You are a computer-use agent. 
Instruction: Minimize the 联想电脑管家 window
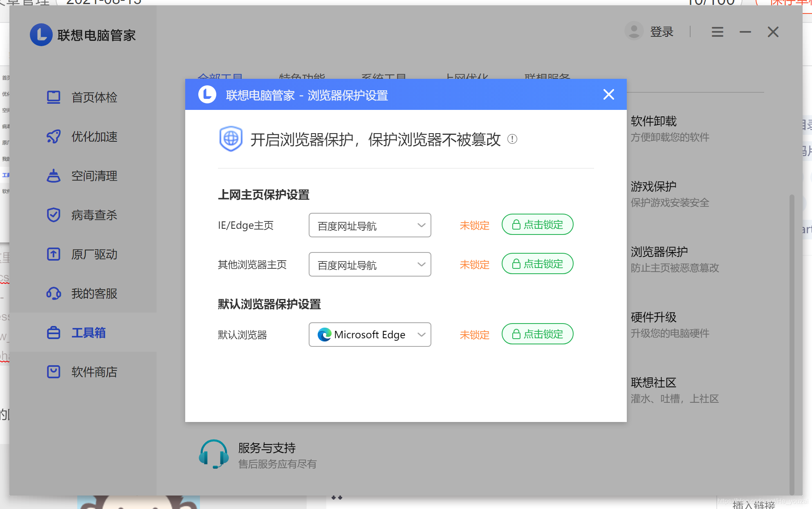[x=745, y=32]
